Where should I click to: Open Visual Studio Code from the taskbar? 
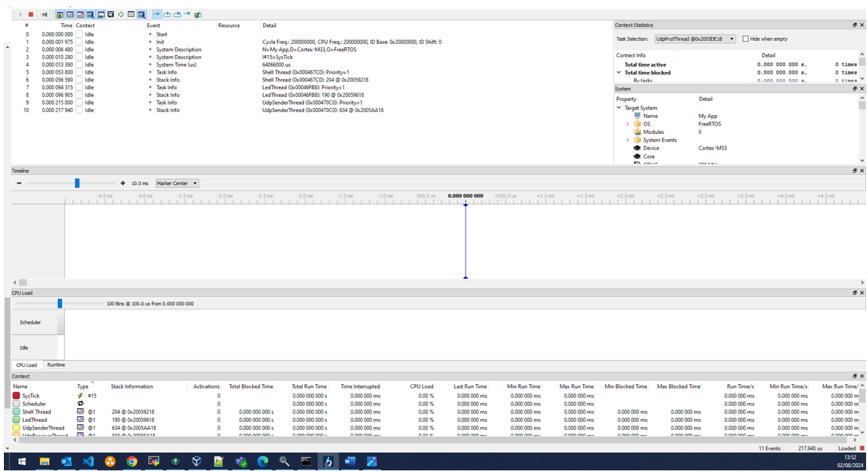(89, 461)
